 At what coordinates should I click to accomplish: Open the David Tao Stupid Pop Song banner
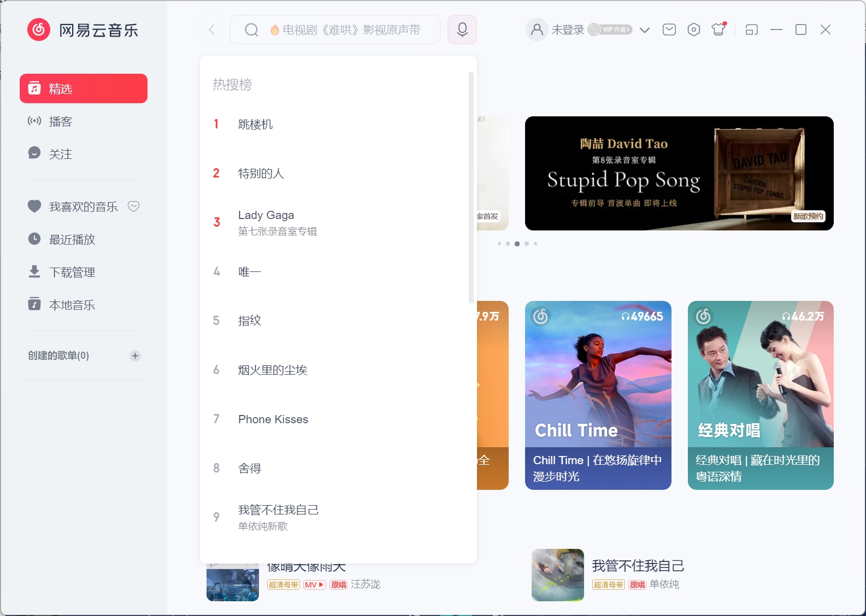pos(679,173)
